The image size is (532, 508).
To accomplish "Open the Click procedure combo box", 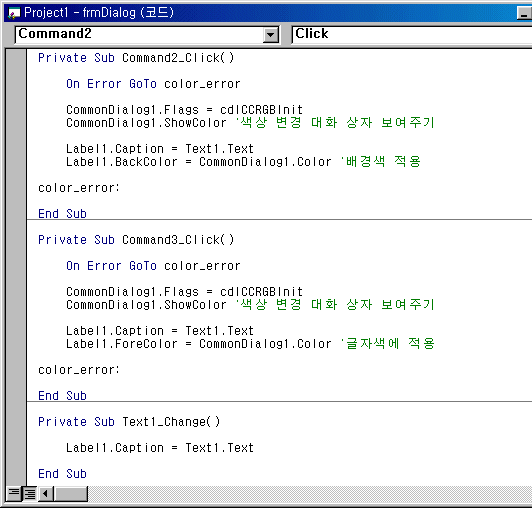I will click(412, 35).
